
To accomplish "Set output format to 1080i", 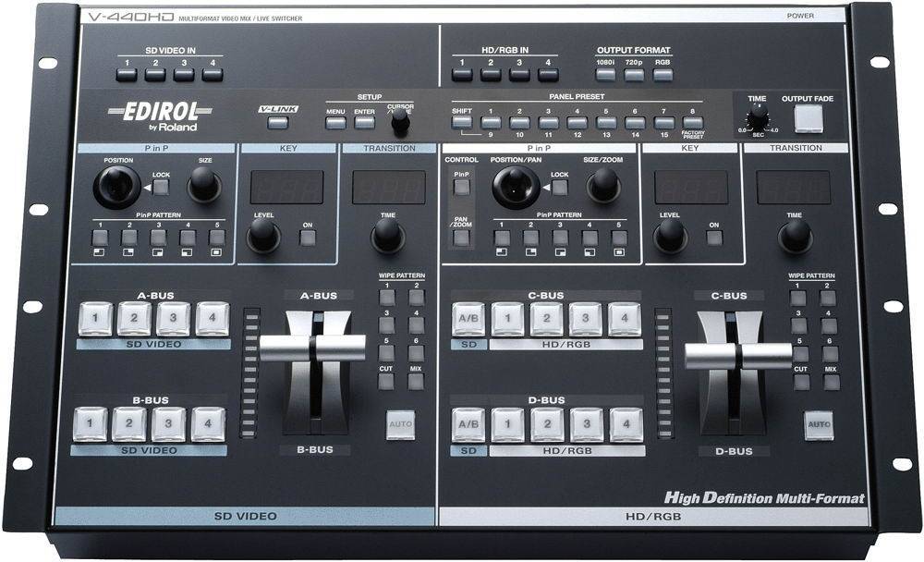I will pyautogui.click(x=605, y=74).
